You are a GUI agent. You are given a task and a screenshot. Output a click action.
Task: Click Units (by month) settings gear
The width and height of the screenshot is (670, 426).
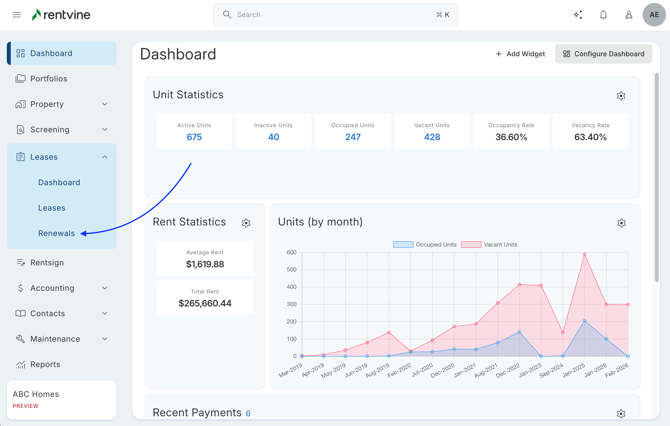[x=621, y=223]
